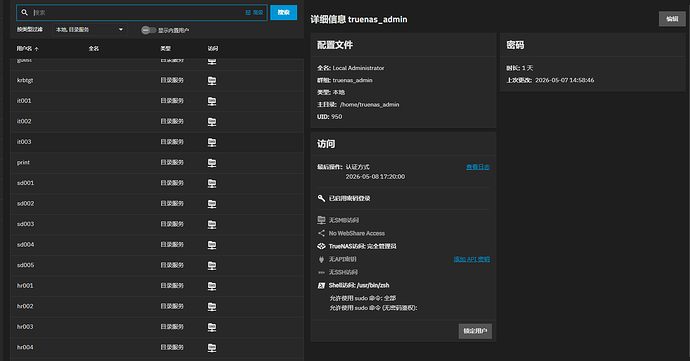Open the view logs link
This screenshot has width=690, height=361.
click(x=478, y=167)
